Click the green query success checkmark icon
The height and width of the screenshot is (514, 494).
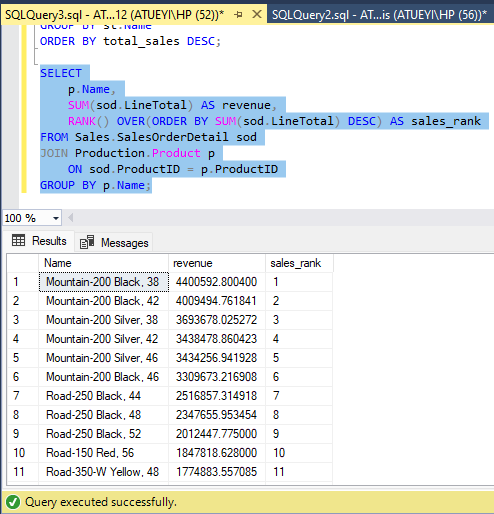click(13, 502)
